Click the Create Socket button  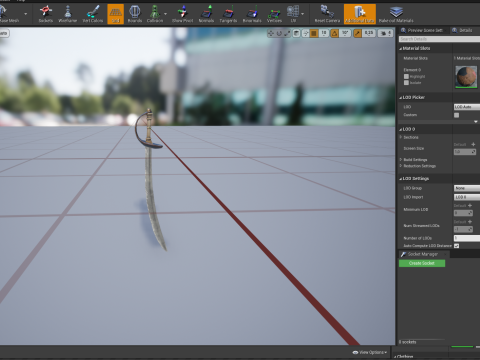pyautogui.click(x=422, y=263)
